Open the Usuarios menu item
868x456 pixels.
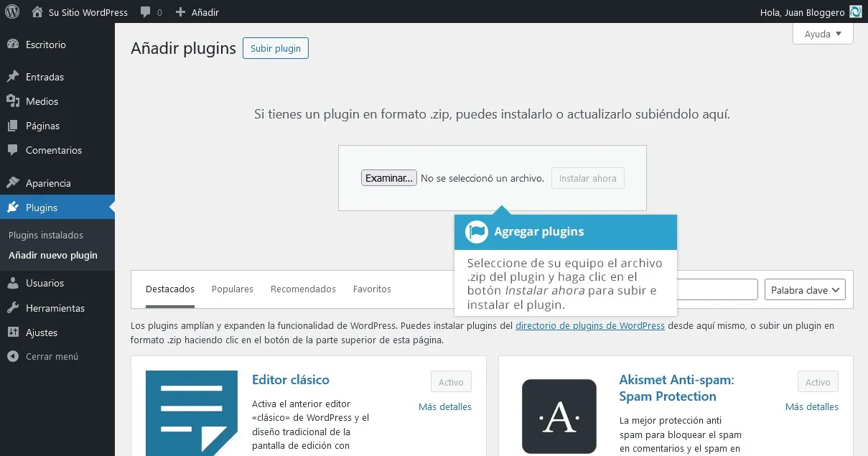[57, 284]
